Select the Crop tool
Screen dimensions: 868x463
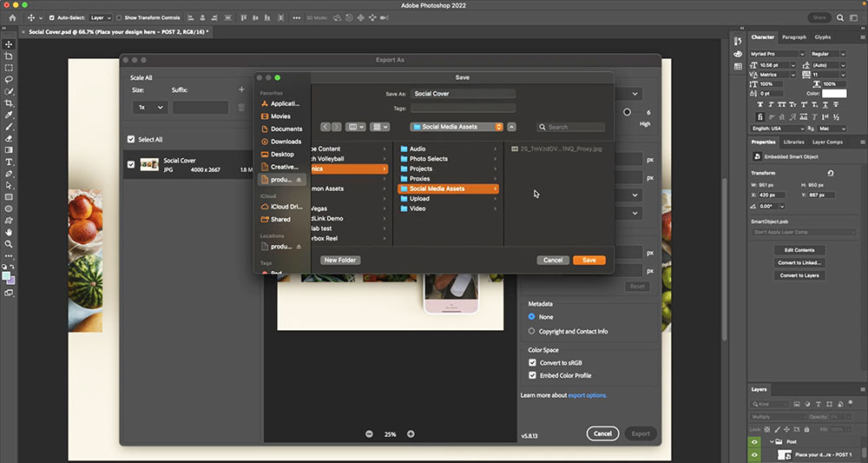point(9,103)
